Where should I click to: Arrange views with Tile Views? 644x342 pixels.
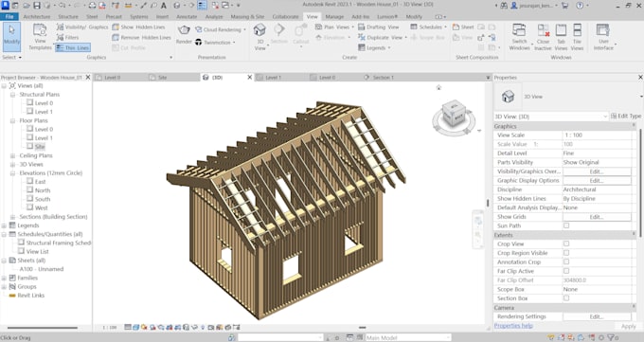(577, 37)
